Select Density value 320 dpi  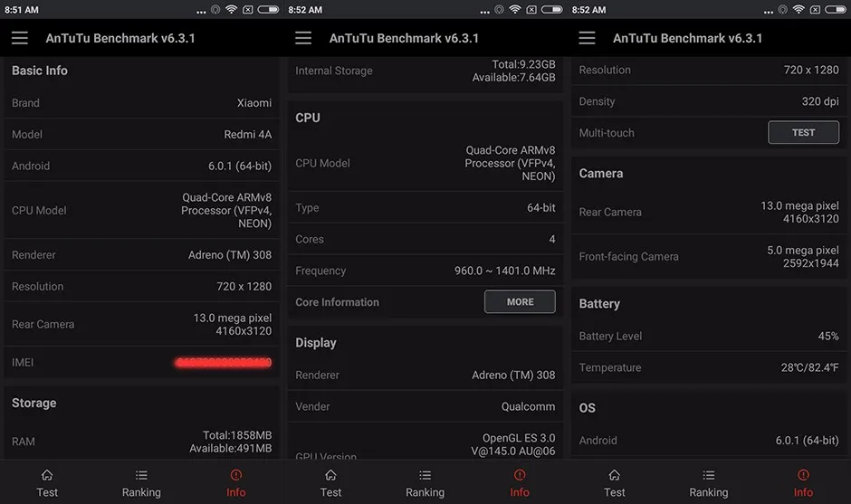tap(820, 101)
